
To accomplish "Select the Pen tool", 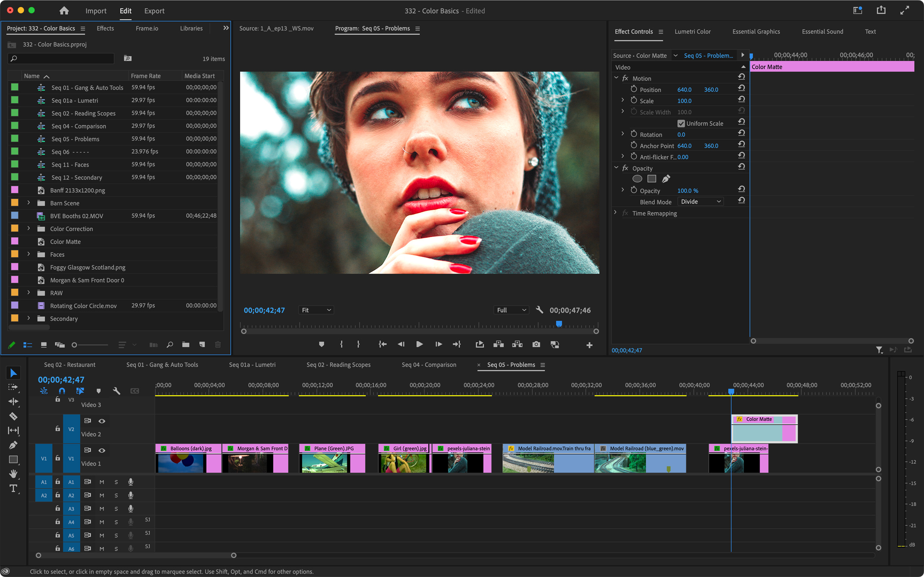I will (13, 445).
